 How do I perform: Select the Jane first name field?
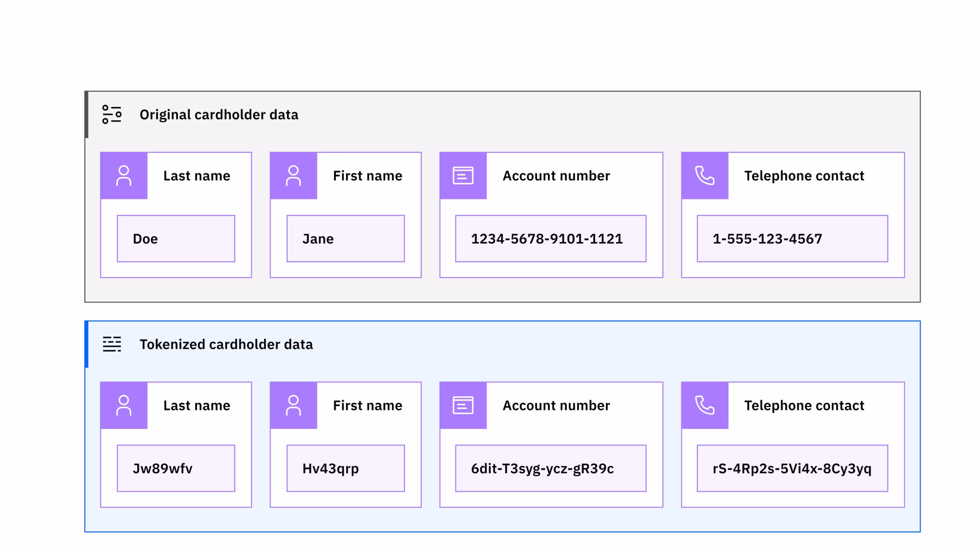[x=345, y=239]
